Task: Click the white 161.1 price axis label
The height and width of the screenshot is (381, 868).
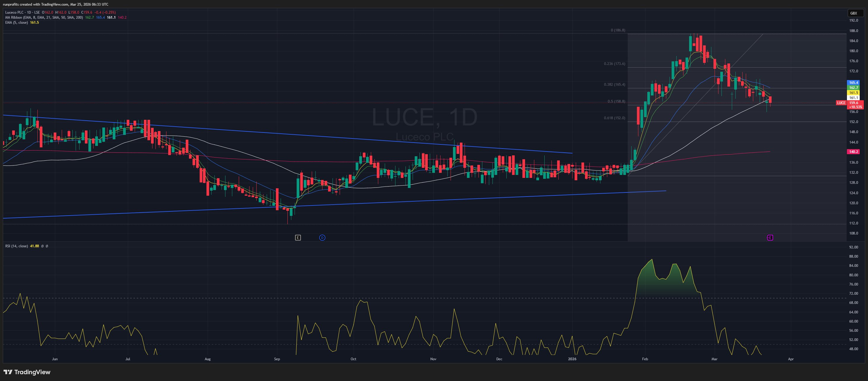Action: click(853, 98)
